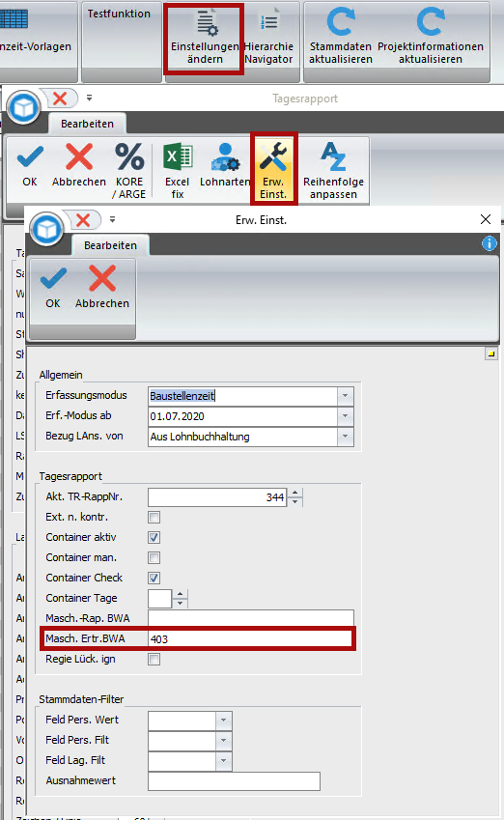Image resolution: width=504 pixels, height=820 pixels.
Task: Open the Bezug LAns. von dropdown
Action: 345,437
